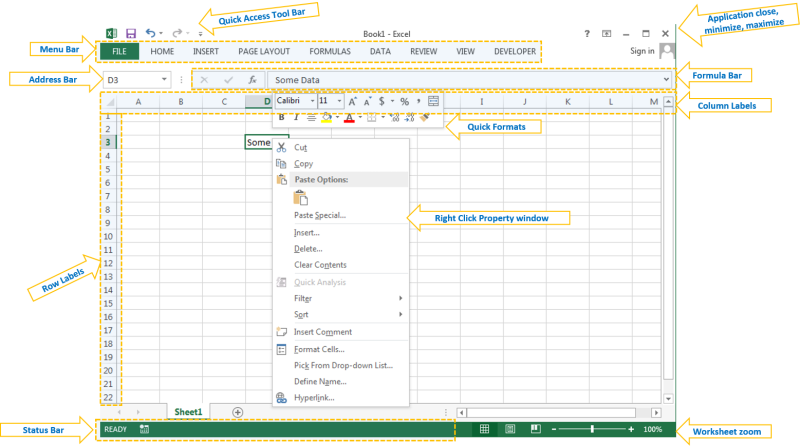Click the Excel application icon
This screenshot has height=446, width=800.
click(111, 34)
